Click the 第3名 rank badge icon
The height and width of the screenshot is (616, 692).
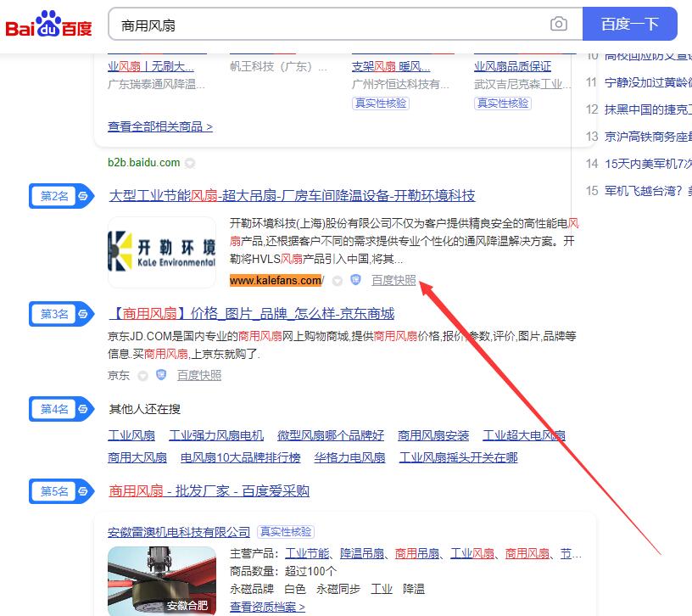click(x=61, y=314)
